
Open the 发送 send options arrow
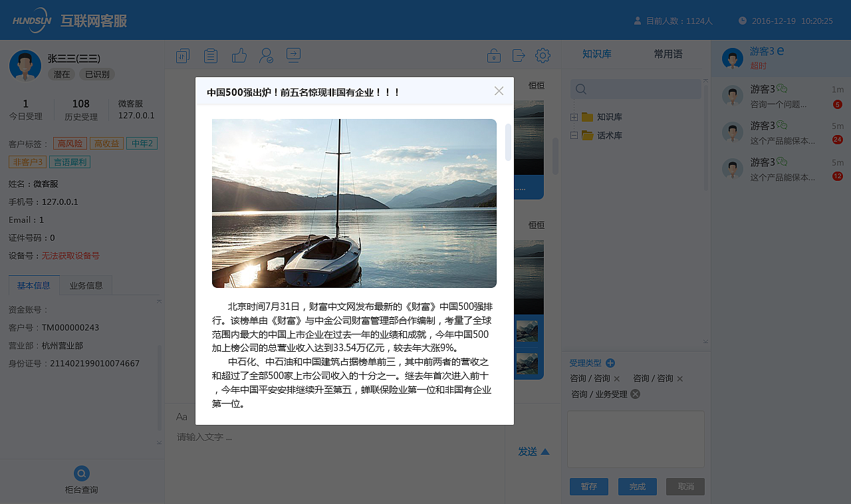tap(545, 451)
